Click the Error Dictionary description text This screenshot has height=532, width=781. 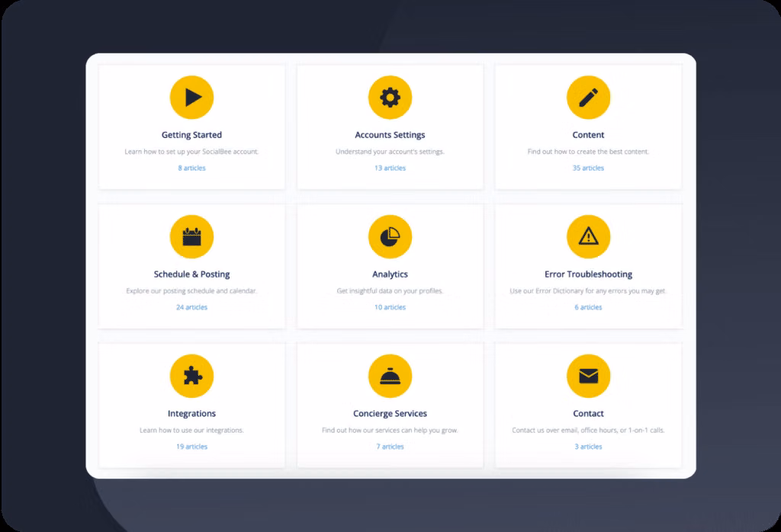(x=588, y=291)
